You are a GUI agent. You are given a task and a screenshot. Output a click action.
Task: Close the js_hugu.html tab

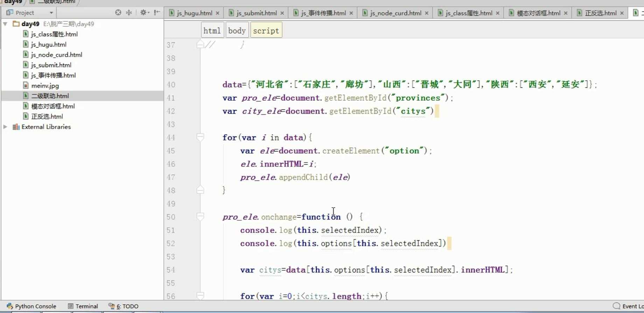217,13
